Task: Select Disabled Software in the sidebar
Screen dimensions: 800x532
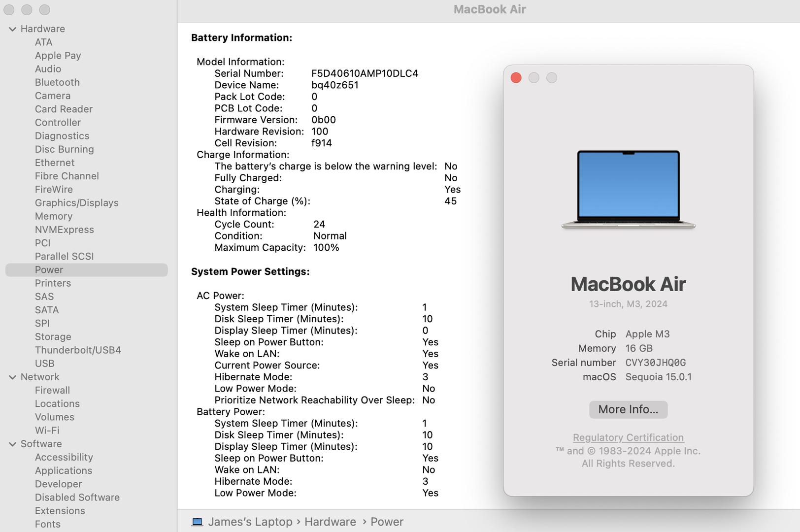Action: tap(77, 498)
